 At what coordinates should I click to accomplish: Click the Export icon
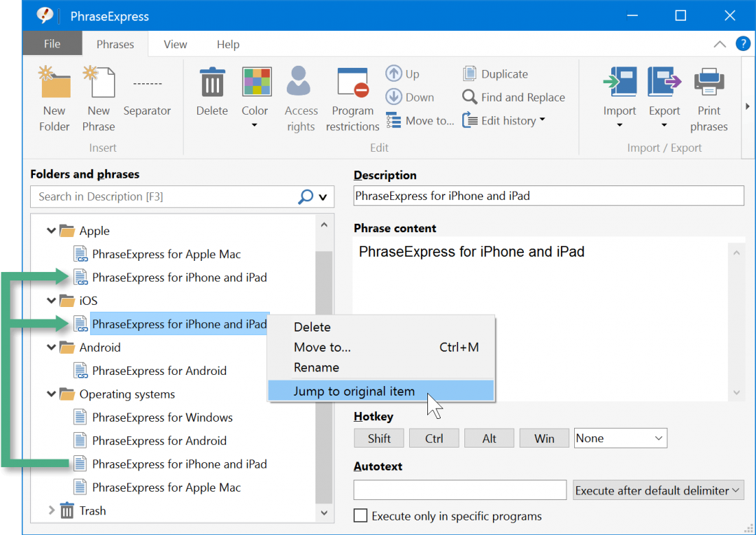pos(664,81)
